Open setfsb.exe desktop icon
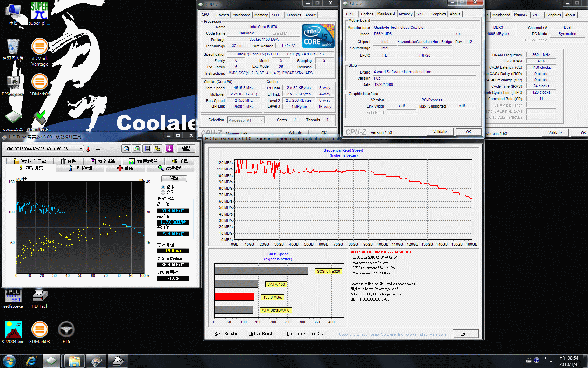This screenshot has width=588, height=368. 13,299
